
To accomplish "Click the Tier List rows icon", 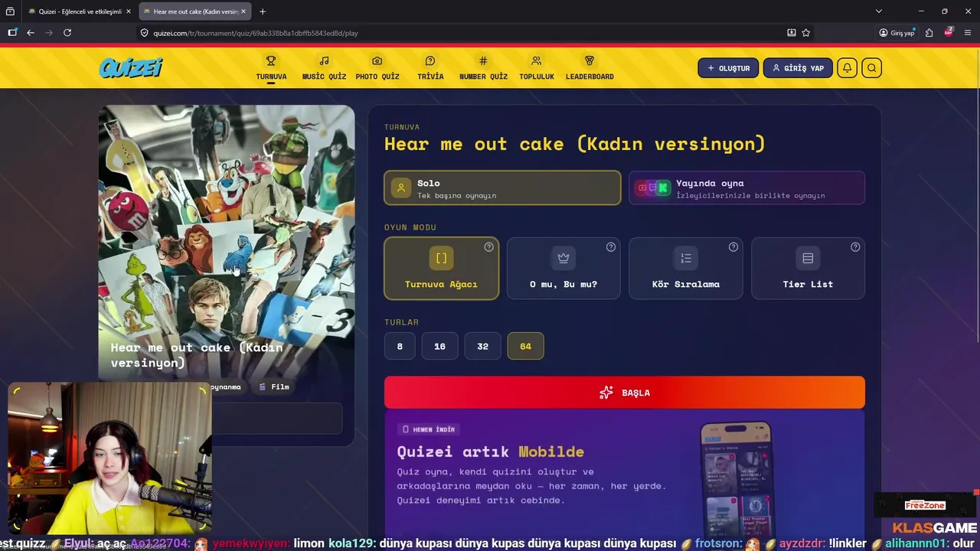I will 808,259.
